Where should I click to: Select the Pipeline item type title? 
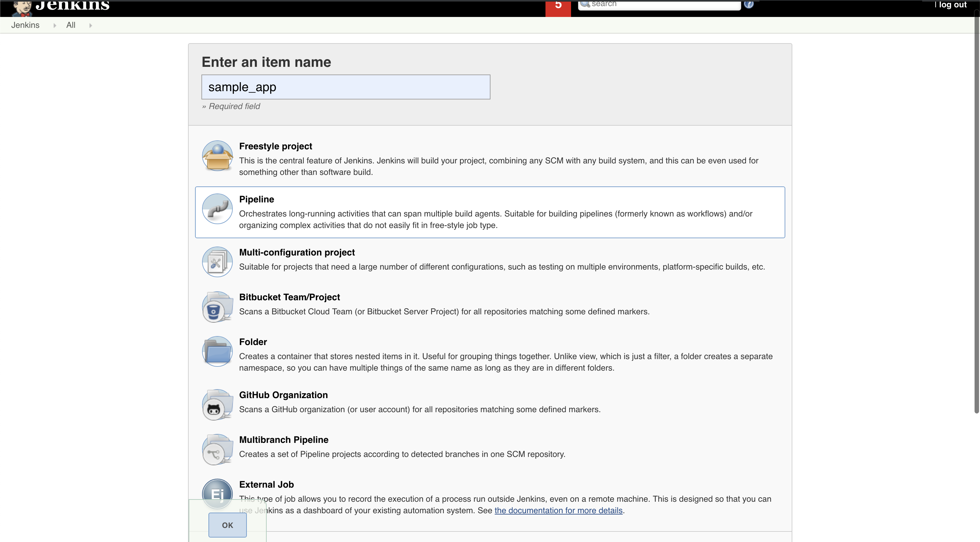(256, 199)
